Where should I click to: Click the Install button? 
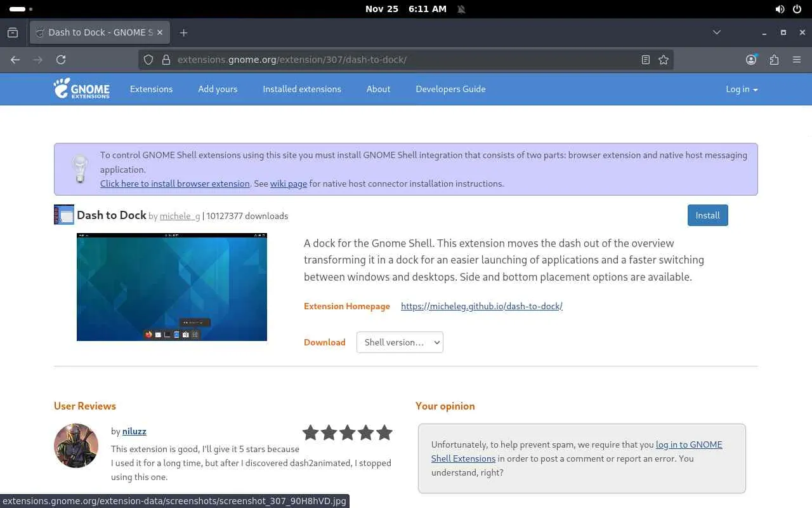[x=707, y=215]
